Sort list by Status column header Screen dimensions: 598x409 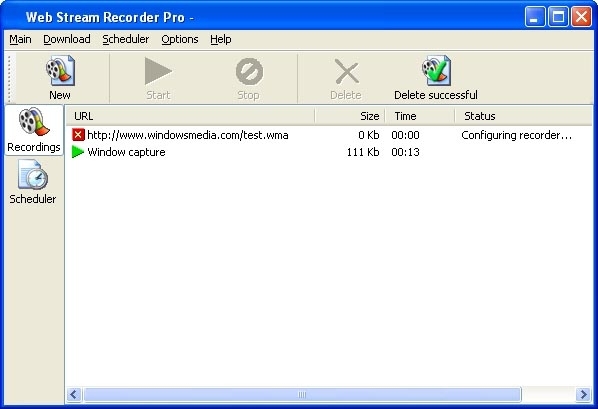pyautogui.click(x=524, y=116)
